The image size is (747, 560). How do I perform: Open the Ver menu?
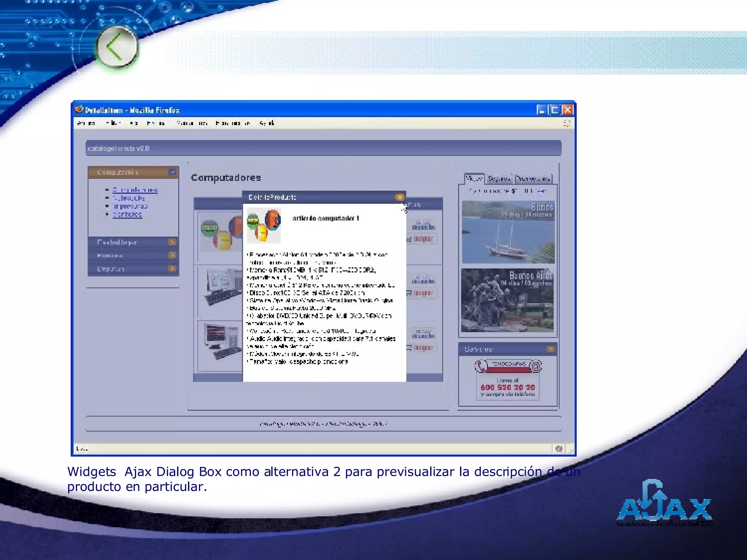point(133,123)
